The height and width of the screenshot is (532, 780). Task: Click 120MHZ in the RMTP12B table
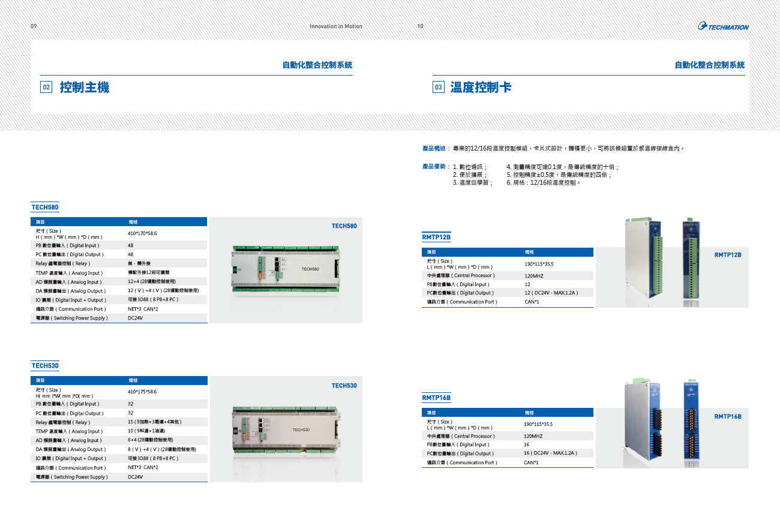[534, 275]
